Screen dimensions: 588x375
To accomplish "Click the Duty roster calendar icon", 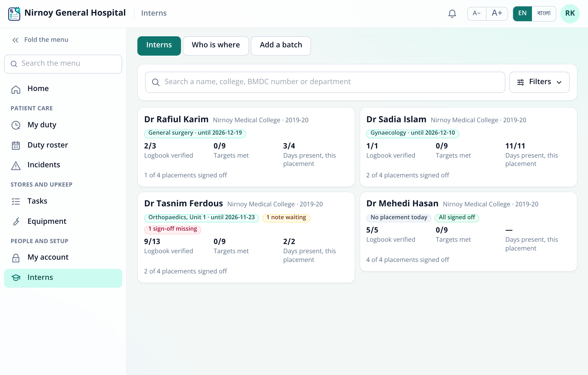I will coord(16,145).
